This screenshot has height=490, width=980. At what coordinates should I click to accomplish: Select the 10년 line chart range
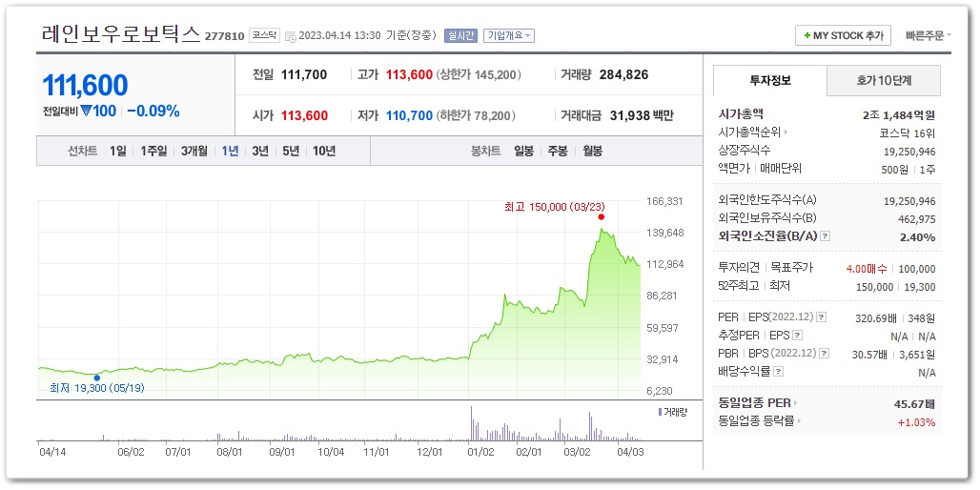click(x=324, y=151)
